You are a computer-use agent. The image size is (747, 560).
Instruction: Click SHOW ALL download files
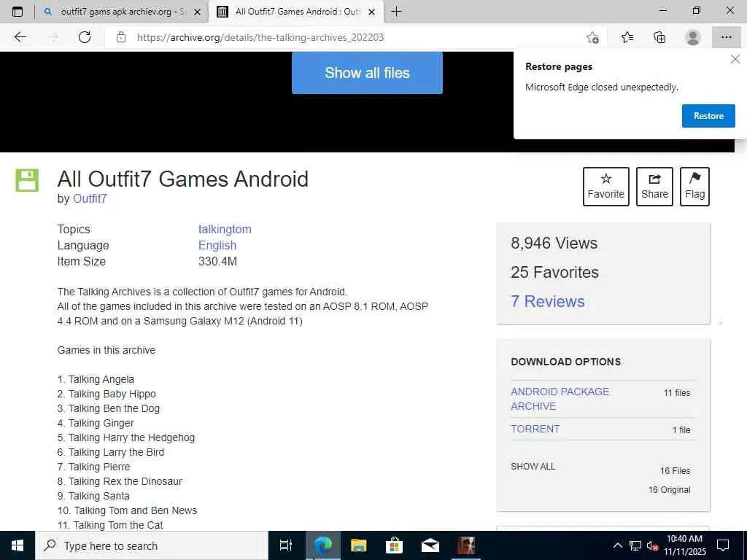pos(533,466)
